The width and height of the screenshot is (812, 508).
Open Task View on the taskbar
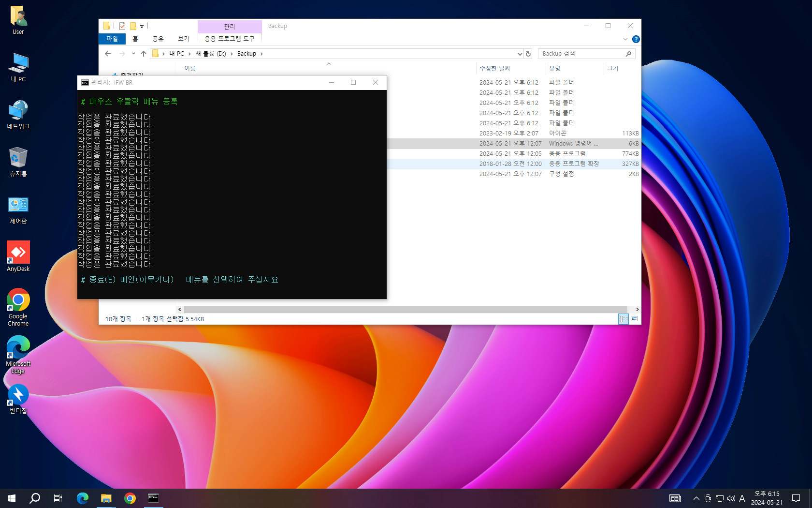click(58, 498)
